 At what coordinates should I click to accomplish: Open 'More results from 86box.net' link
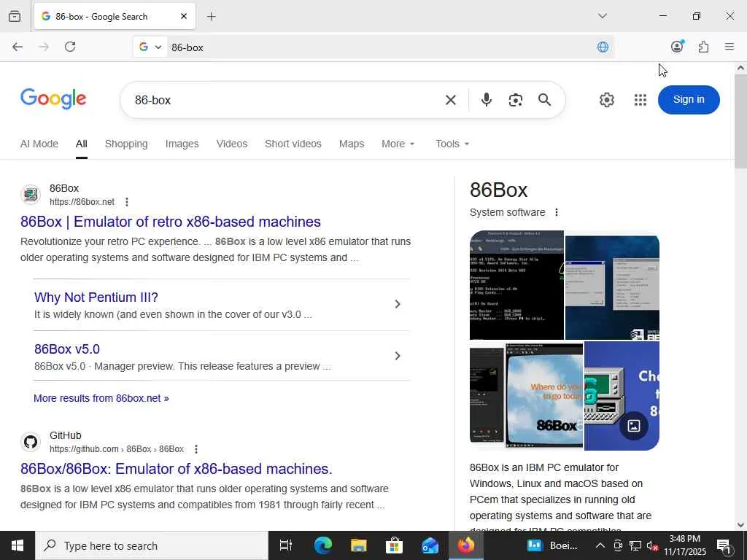click(x=101, y=398)
